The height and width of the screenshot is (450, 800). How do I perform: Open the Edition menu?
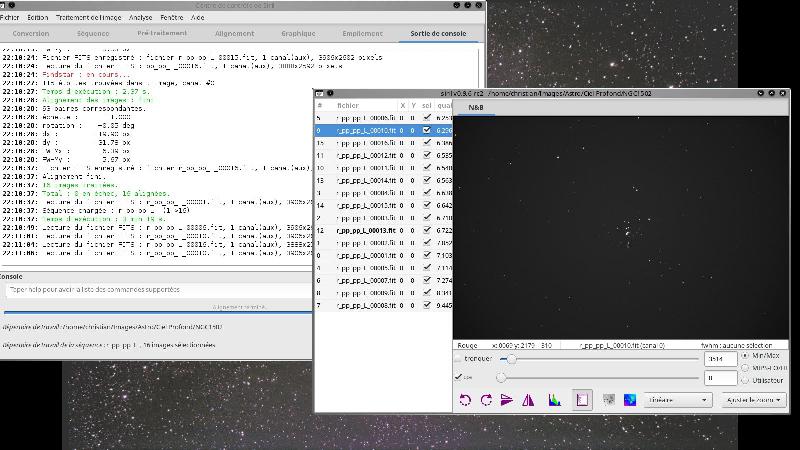click(x=38, y=17)
